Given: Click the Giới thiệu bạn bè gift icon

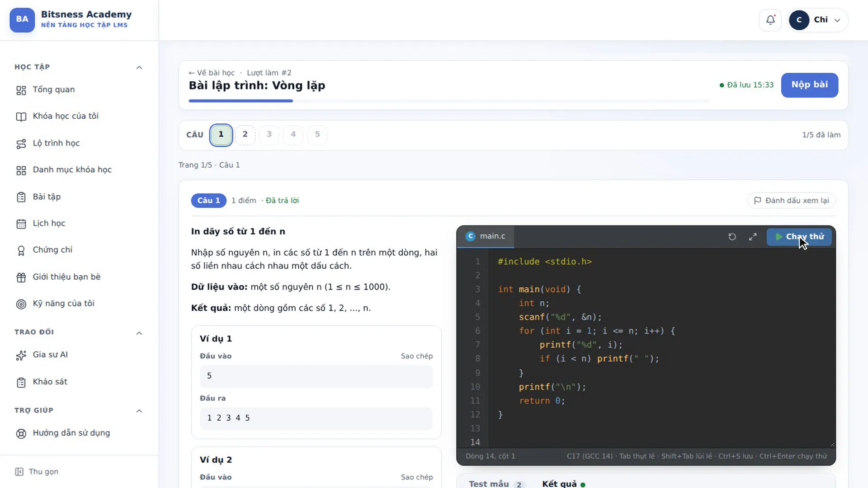Looking at the screenshot, I should tap(21, 277).
